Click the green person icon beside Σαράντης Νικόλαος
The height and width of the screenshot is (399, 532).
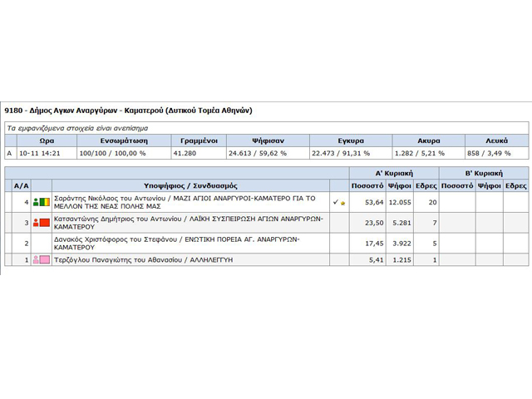[x=37, y=202]
